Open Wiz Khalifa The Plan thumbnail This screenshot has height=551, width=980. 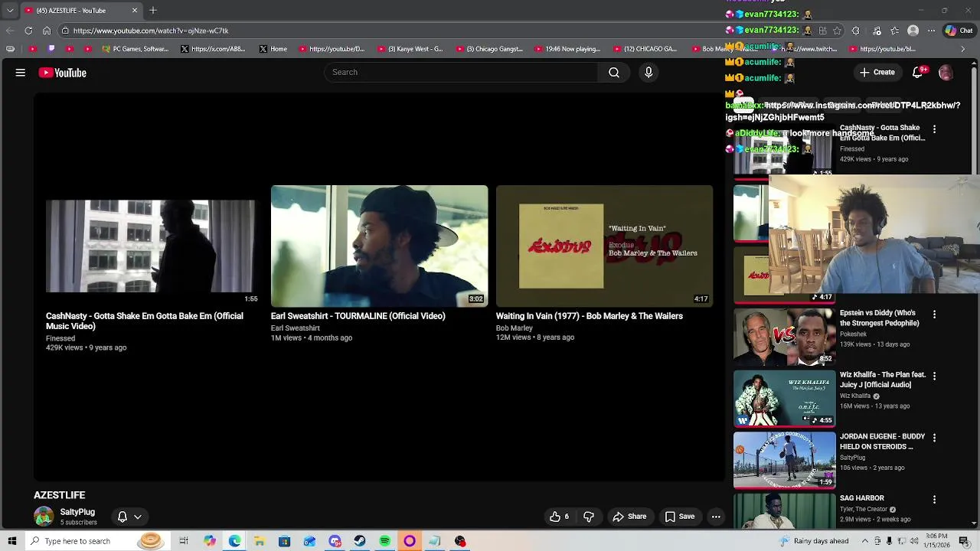pos(785,399)
